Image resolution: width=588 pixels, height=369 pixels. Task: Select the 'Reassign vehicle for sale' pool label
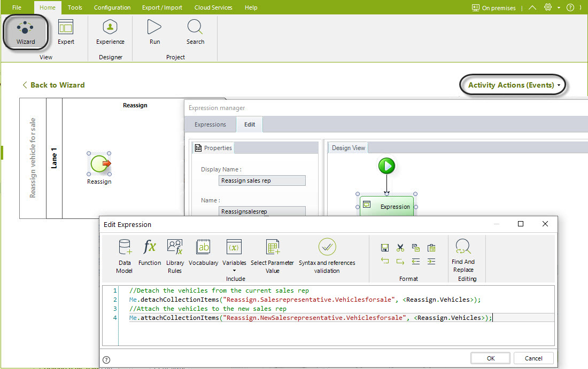33,158
